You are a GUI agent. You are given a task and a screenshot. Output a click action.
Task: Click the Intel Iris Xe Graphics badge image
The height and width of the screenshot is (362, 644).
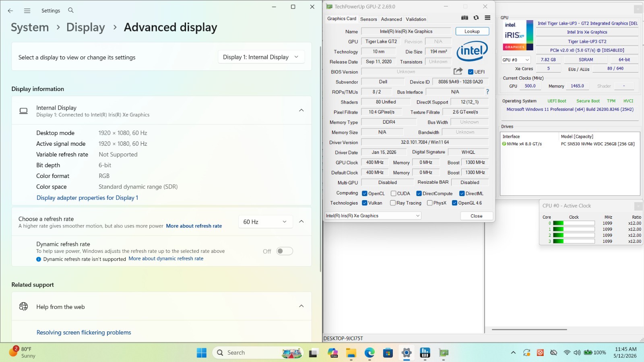[x=518, y=35]
